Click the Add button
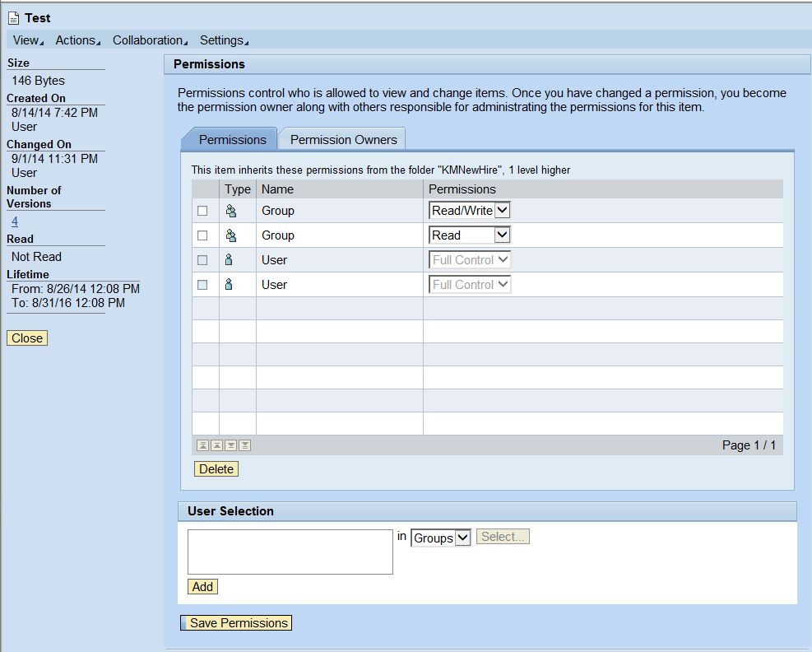The image size is (812, 652). pos(202,587)
